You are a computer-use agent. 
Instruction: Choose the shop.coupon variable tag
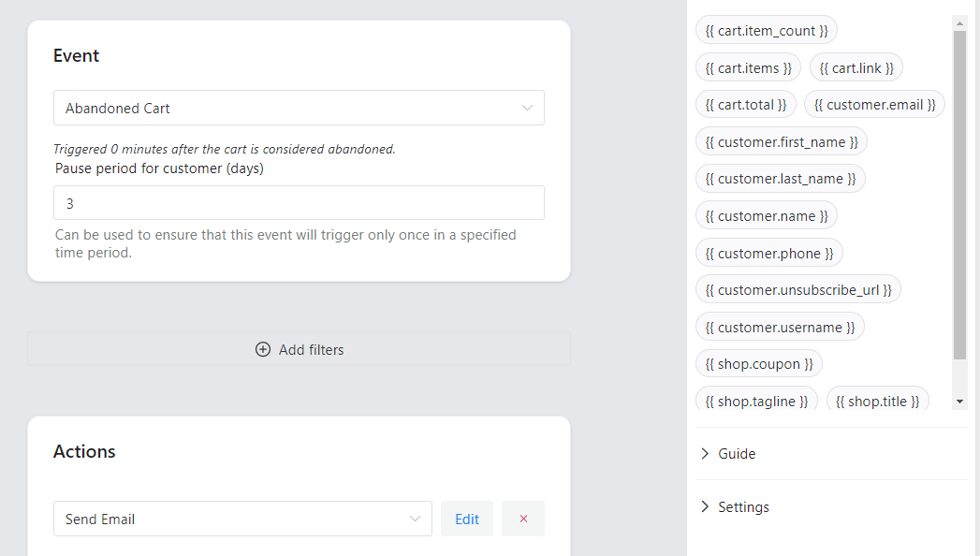coord(759,364)
